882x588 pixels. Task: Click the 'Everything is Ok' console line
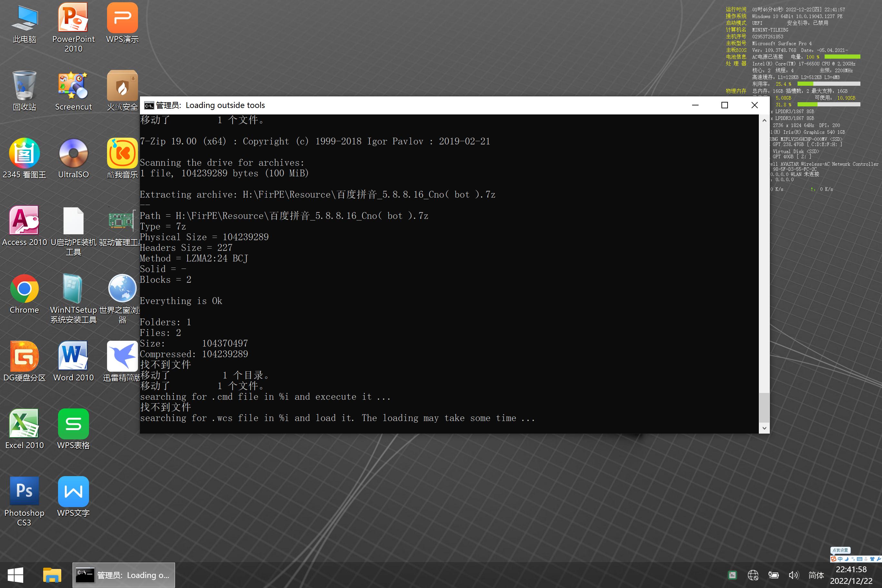(181, 301)
